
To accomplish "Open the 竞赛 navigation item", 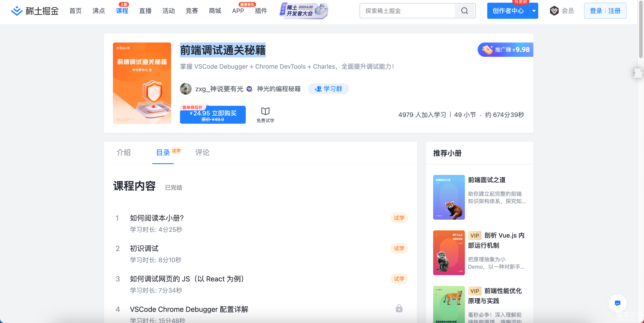I will tap(192, 11).
